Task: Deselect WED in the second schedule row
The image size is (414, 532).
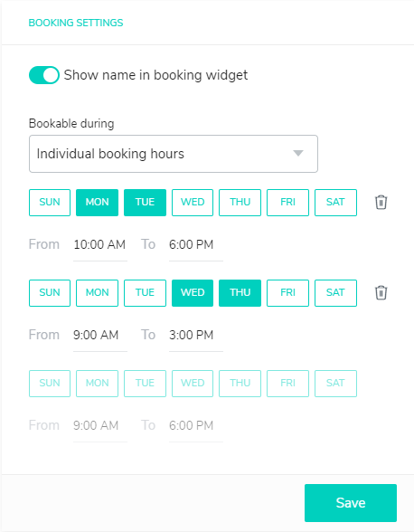Action: 193,293
